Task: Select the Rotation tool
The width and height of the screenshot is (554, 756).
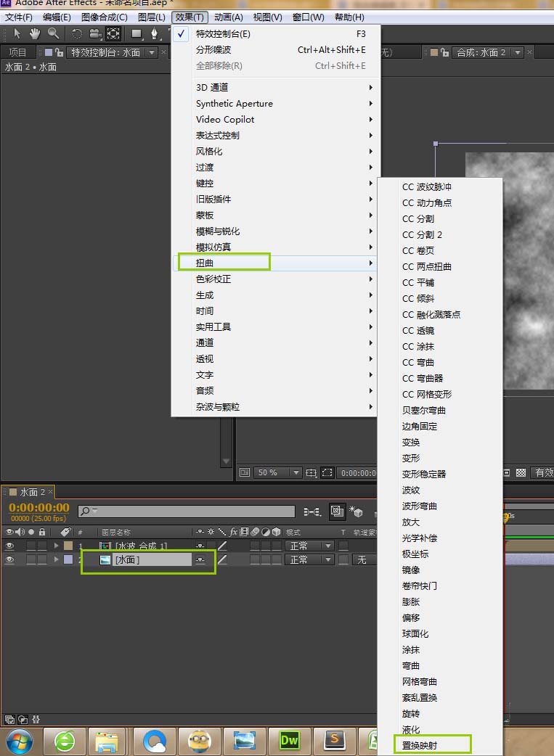Action: [77, 34]
